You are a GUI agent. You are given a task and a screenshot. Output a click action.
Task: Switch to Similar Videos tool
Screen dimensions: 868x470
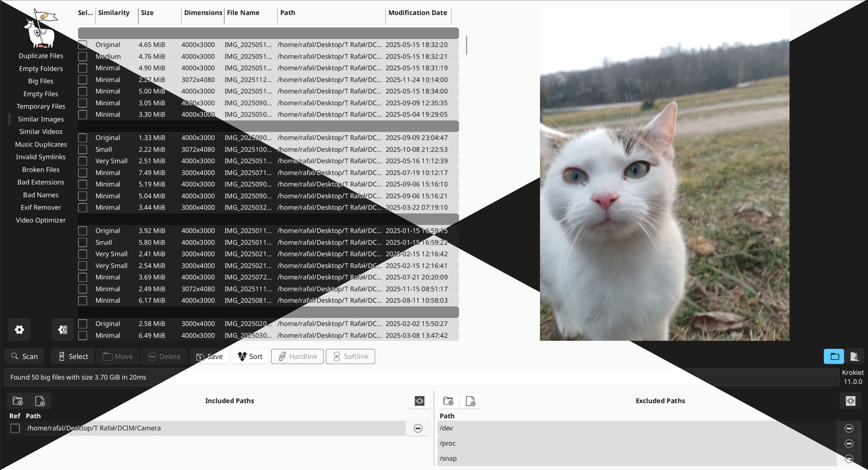point(41,131)
